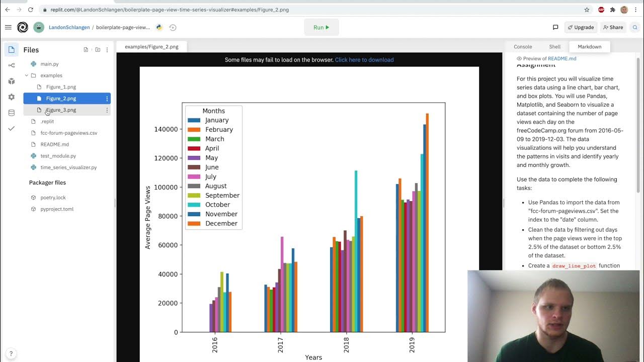The height and width of the screenshot is (362, 644).
Task: Open the hamburger menu in Replit header
Action: point(8,27)
